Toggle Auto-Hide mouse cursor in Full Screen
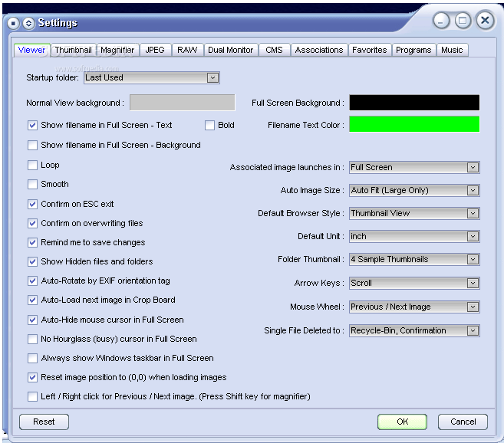Screen dimensions: 504x443 coord(32,320)
